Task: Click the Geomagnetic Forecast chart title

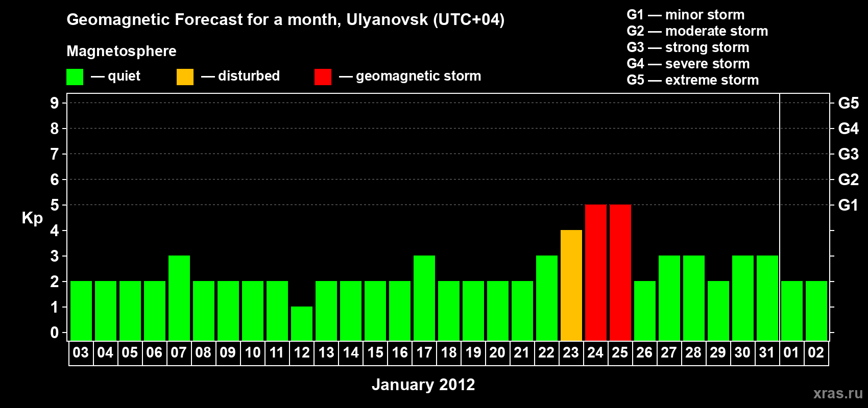Action: (x=285, y=20)
